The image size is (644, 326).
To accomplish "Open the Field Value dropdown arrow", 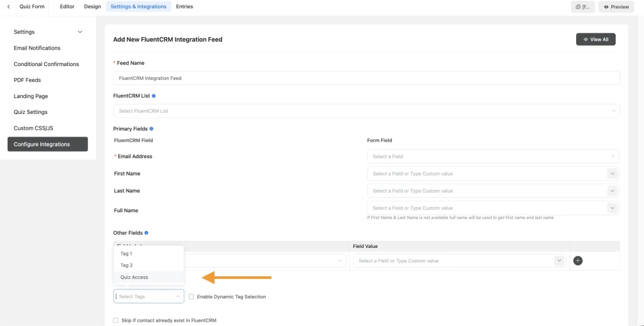I will point(559,261).
